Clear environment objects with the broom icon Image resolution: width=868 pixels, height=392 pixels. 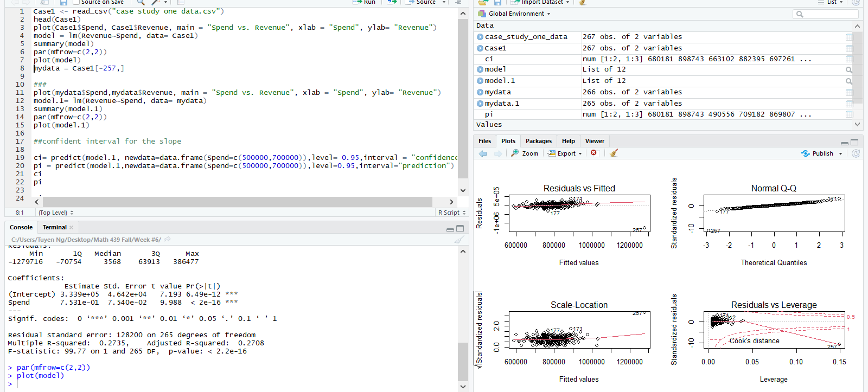582,3
